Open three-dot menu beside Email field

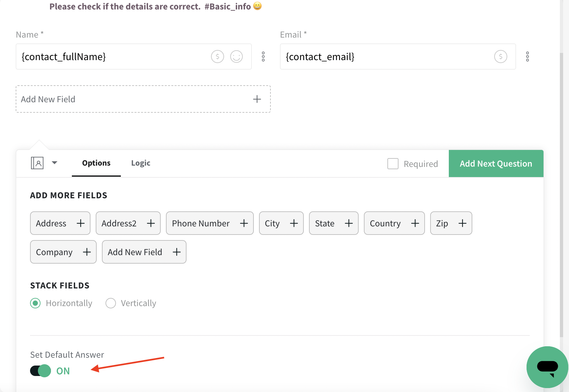pyautogui.click(x=528, y=57)
